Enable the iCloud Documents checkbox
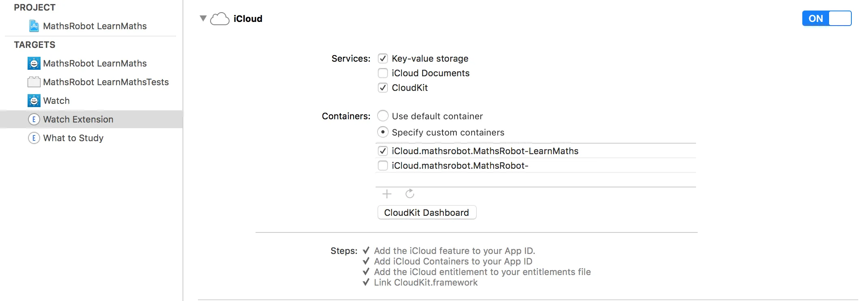 click(x=383, y=73)
